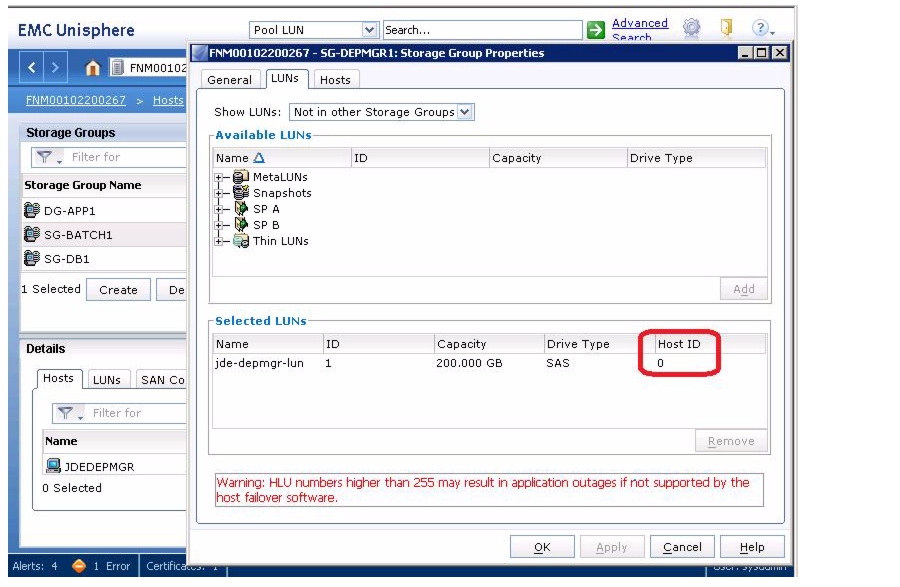Click the OK button
This screenshot has height=587, width=900.
pyautogui.click(x=542, y=547)
